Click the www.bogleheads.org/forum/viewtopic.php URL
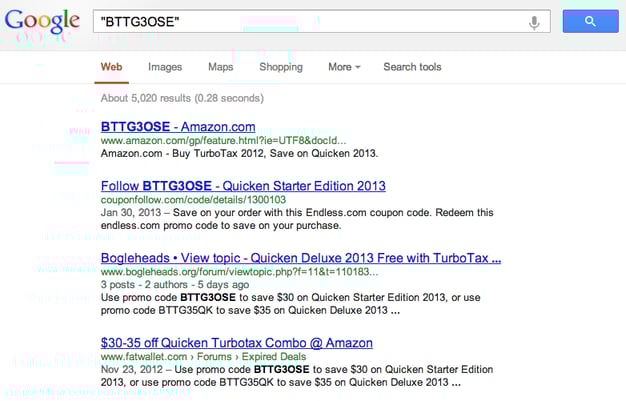The height and width of the screenshot is (401, 626). [239, 272]
